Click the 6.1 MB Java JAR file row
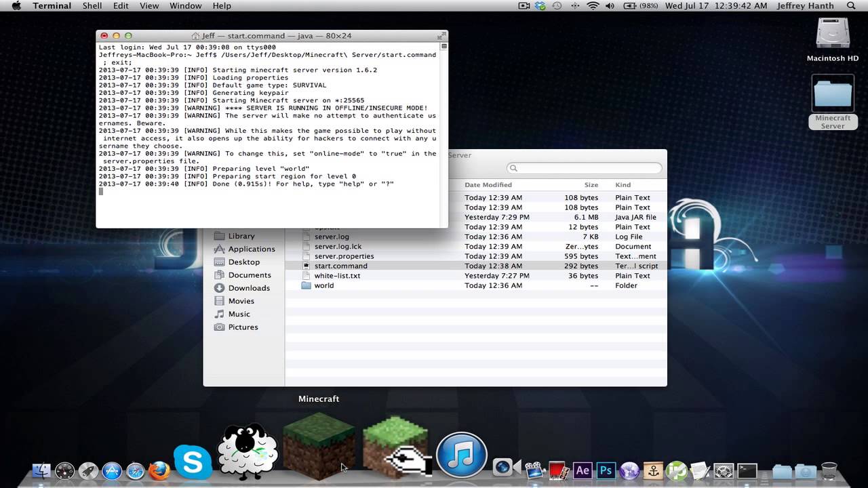This screenshot has height=488, width=868. click(557, 217)
